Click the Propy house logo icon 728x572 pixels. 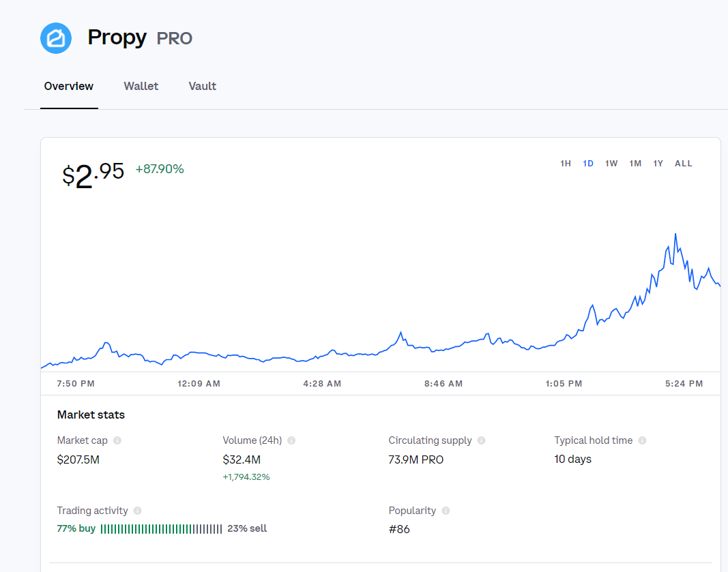[x=56, y=38]
